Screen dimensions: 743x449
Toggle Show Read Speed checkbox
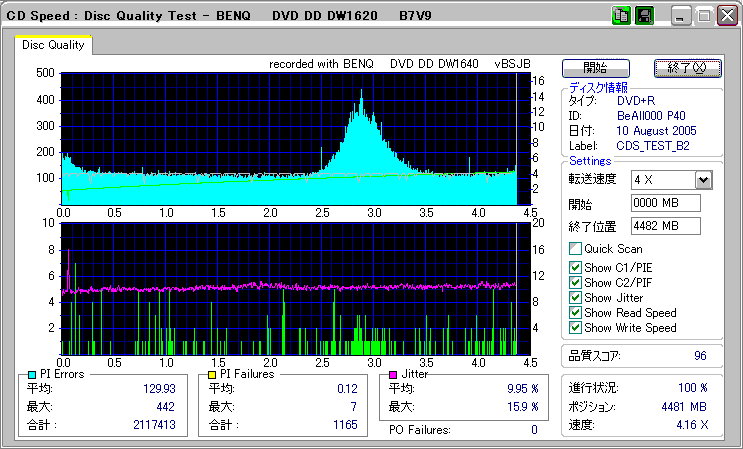point(575,312)
